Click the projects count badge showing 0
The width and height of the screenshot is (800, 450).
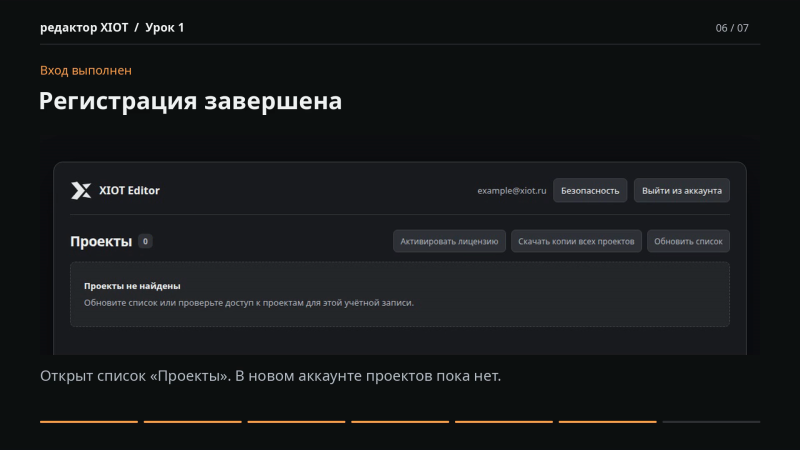click(145, 241)
